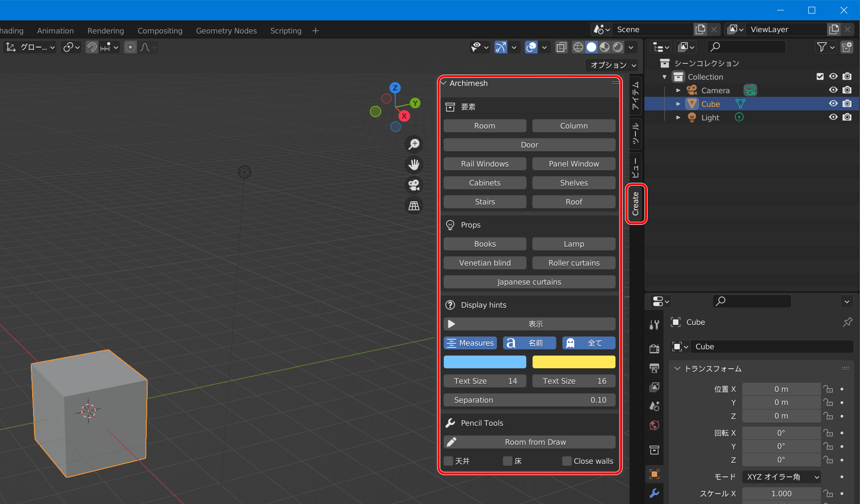The image size is (860, 504).
Task: Open the XYZ Euler rotation mode dropdown
Action: tap(781, 477)
